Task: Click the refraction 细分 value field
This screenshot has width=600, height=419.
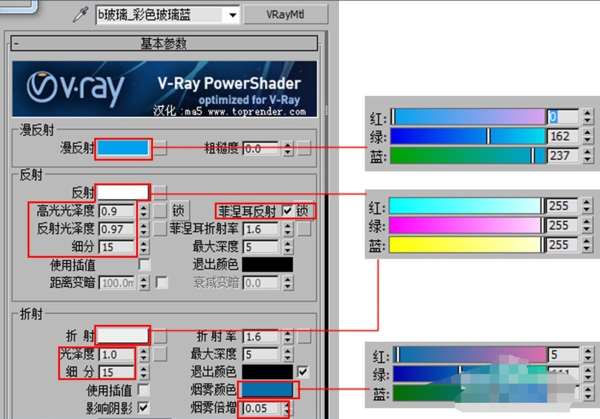Action: pyautogui.click(x=117, y=372)
